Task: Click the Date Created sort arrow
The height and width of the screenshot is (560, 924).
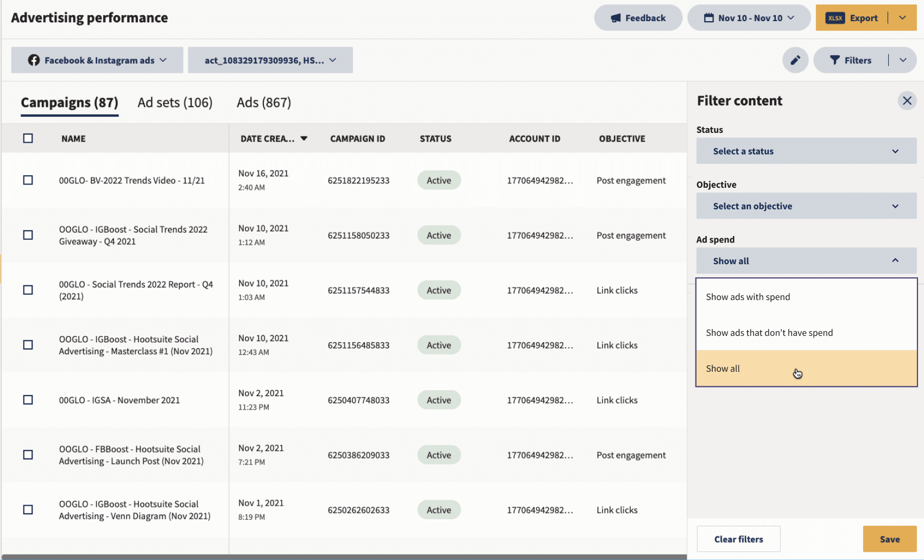Action: 304,138
